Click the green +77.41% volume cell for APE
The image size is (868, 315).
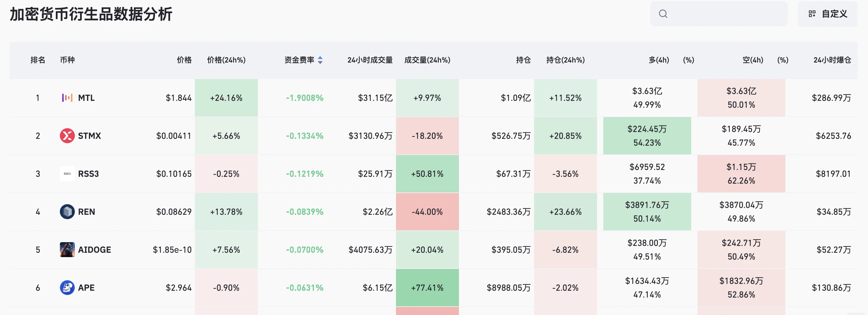(427, 288)
